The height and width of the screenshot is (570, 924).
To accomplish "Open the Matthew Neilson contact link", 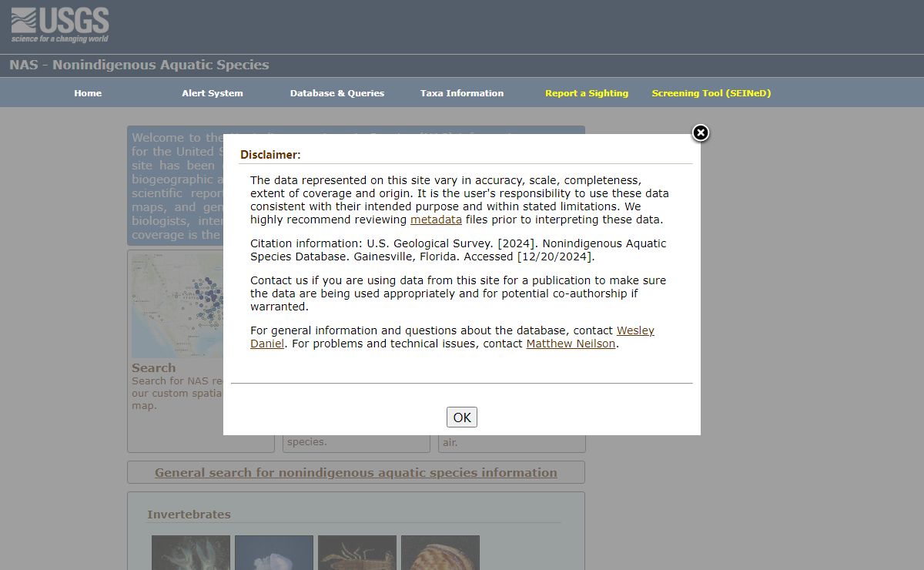I will 571,344.
